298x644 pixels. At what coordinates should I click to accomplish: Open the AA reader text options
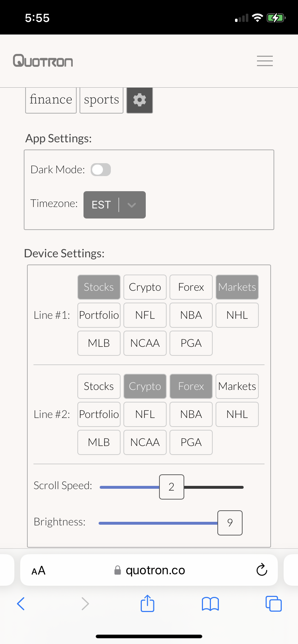(x=39, y=570)
